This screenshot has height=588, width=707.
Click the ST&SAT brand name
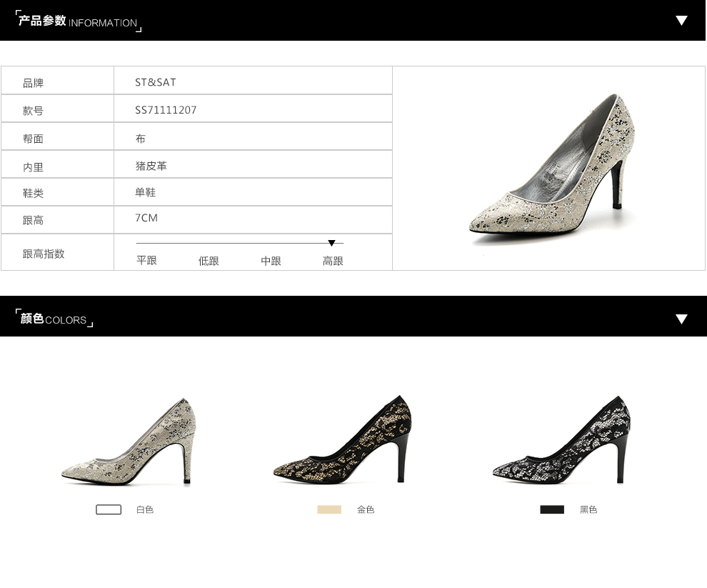(x=156, y=82)
